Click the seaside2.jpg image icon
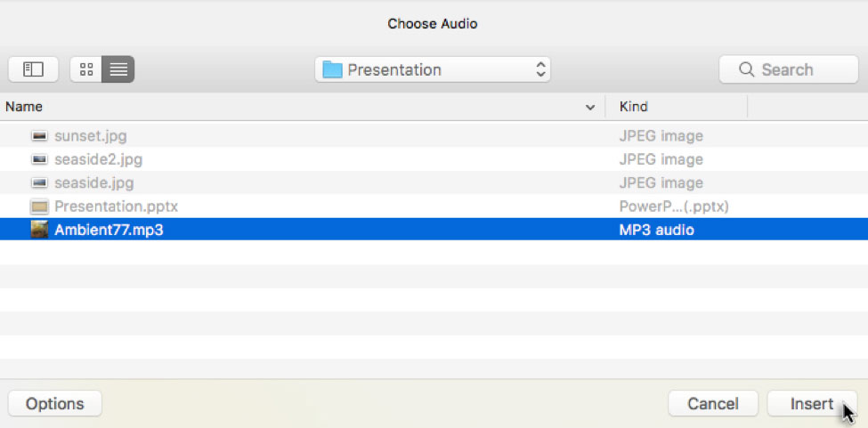 tap(39, 160)
